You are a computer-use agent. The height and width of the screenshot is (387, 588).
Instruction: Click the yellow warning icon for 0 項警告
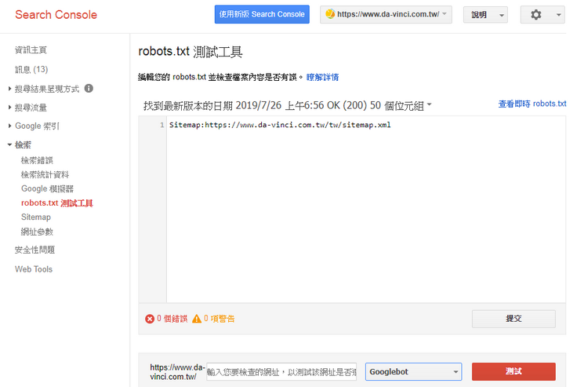197,319
